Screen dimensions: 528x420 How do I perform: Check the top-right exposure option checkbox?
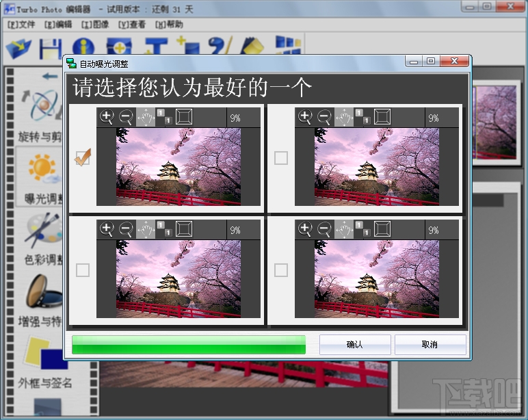[x=281, y=157]
